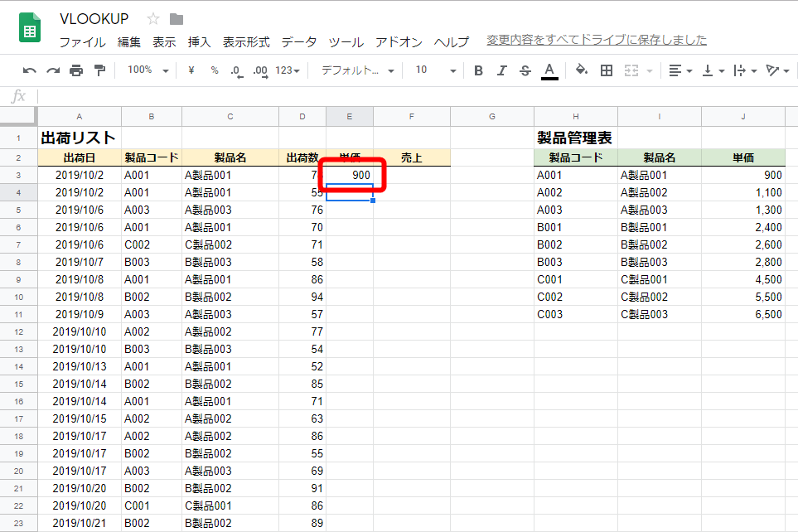Open the borders tool
The width and height of the screenshot is (798, 532).
point(607,70)
